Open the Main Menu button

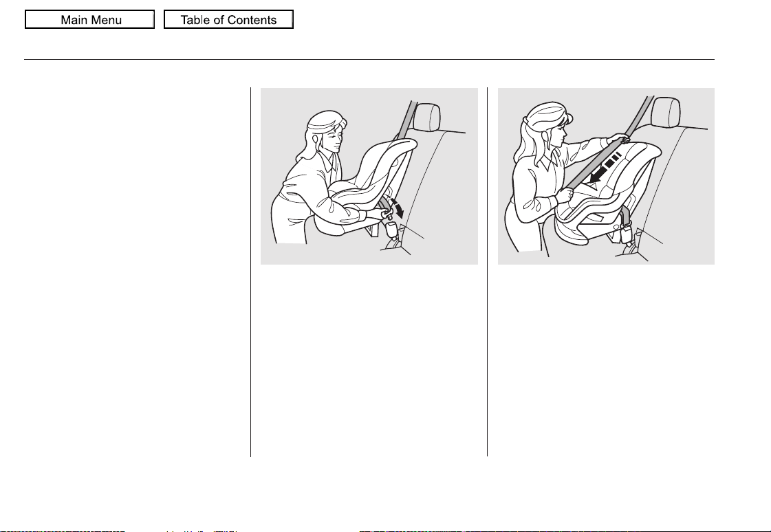(90, 20)
